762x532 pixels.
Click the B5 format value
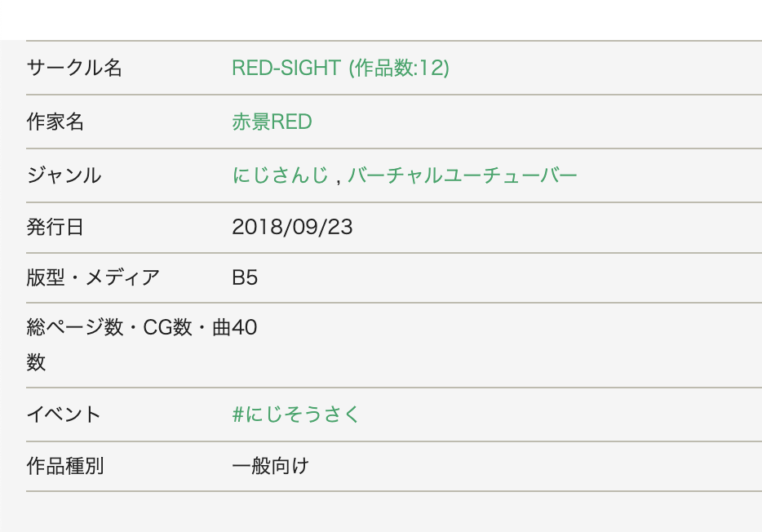pos(245,277)
